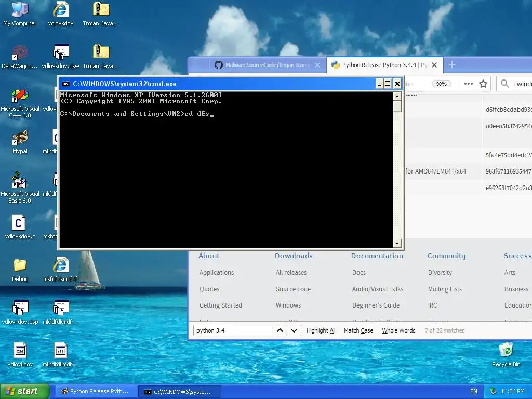Go to previous find match
532x399 pixels.
click(x=280, y=330)
